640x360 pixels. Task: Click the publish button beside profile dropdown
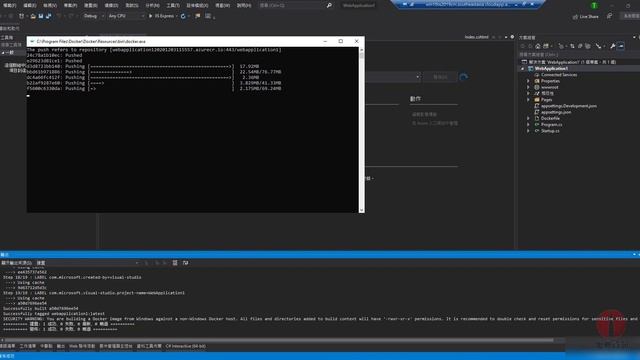(440, 77)
